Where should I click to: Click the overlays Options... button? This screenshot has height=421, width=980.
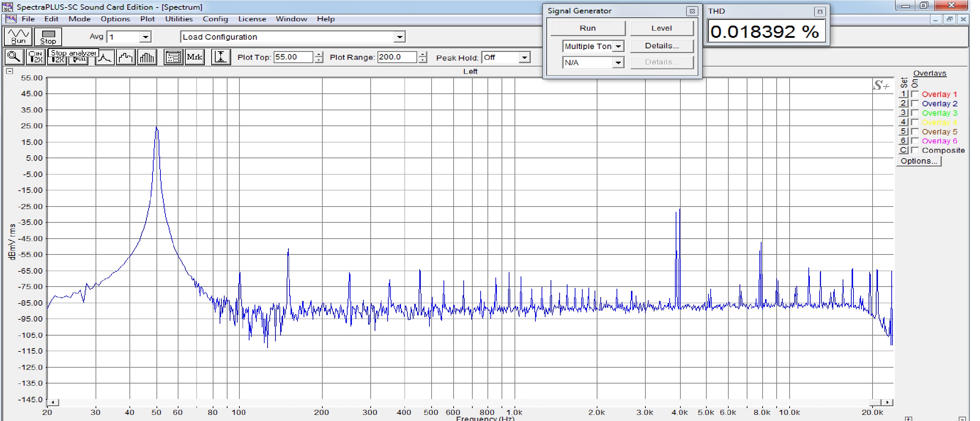tap(918, 161)
